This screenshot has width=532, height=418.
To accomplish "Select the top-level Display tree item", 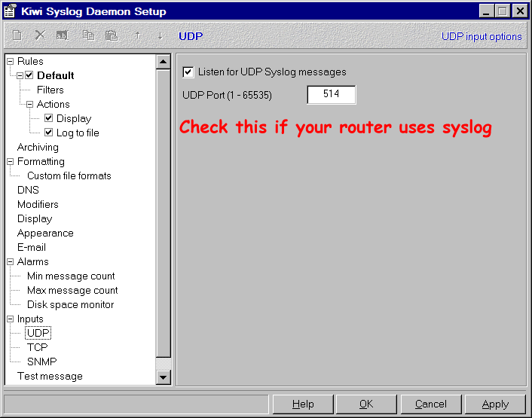I will coord(35,218).
